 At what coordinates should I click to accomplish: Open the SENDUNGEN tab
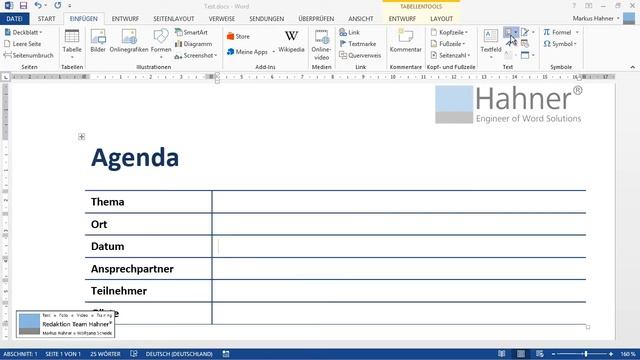(267, 19)
